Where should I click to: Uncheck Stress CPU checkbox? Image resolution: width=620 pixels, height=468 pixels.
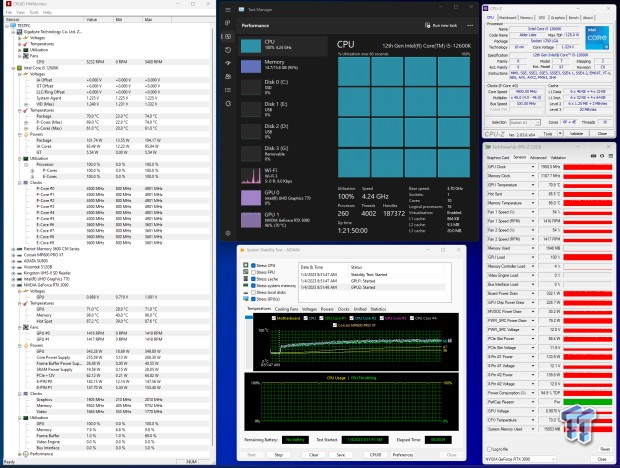click(253, 266)
